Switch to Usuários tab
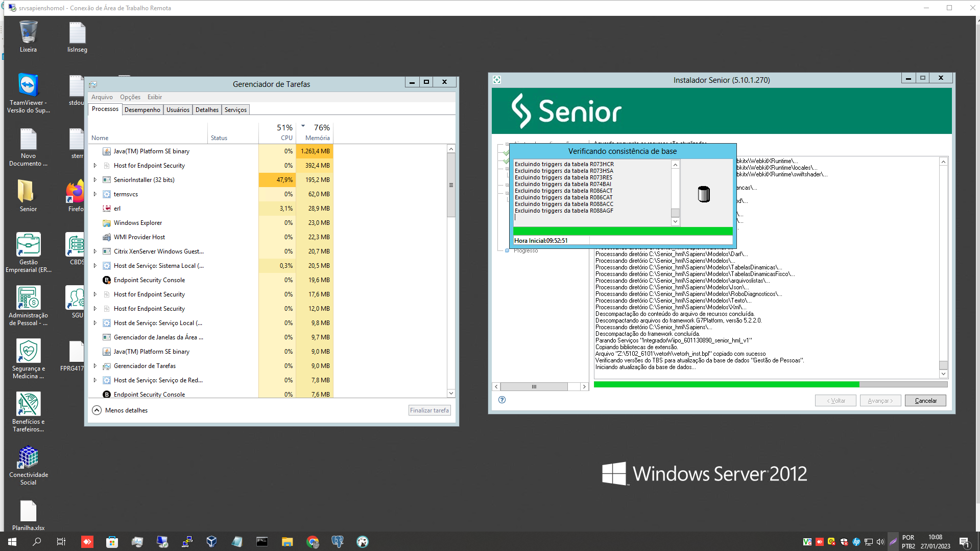The height and width of the screenshot is (551, 980). tap(178, 110)
